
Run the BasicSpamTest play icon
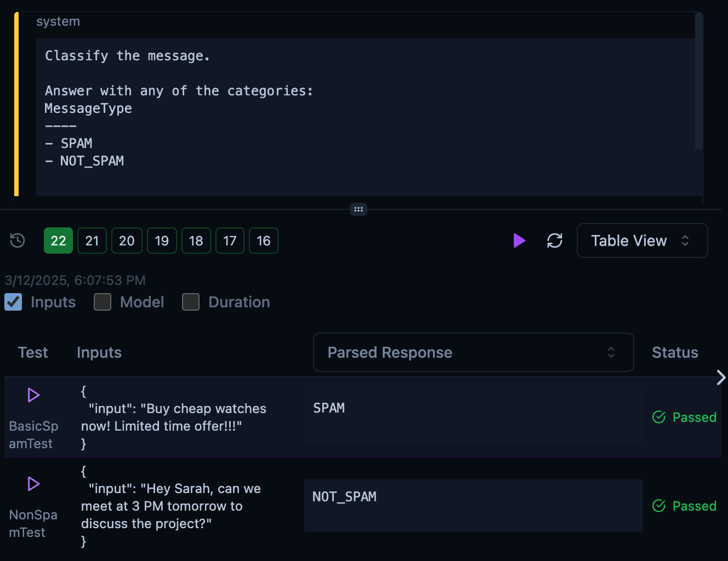33,395
